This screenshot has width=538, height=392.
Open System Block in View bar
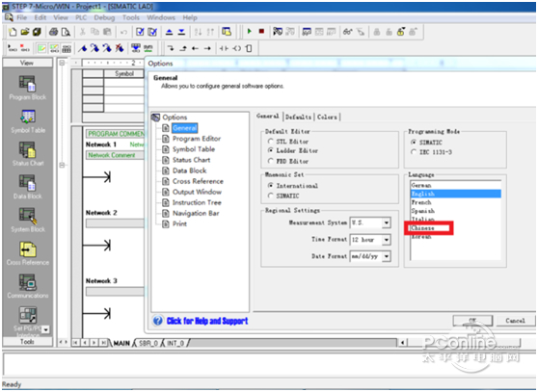27,220
